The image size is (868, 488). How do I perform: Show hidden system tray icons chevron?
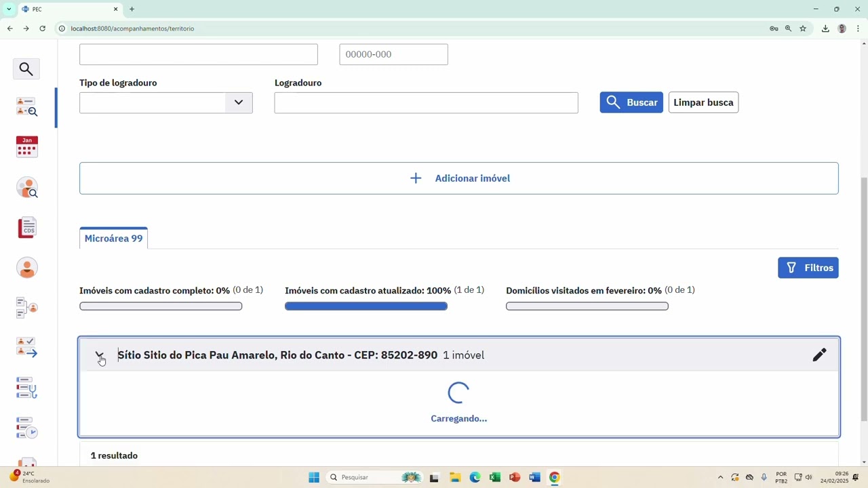pos(720,477)
